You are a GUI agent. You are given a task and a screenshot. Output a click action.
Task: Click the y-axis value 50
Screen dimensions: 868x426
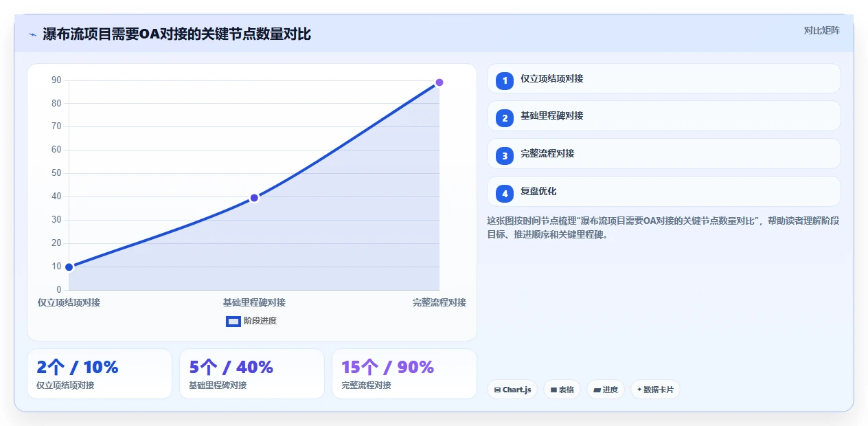click(x=56, y=173)
